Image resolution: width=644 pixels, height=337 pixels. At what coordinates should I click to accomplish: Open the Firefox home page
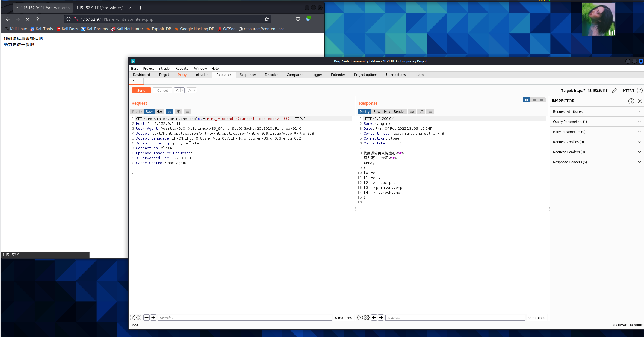tap(37, 19)
